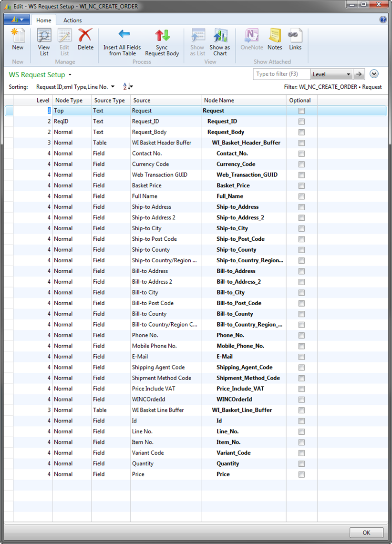The width and height of the screenshot is (392, 544).
Task: Open the Level filter field dropdown
Action: coord(348,74)
